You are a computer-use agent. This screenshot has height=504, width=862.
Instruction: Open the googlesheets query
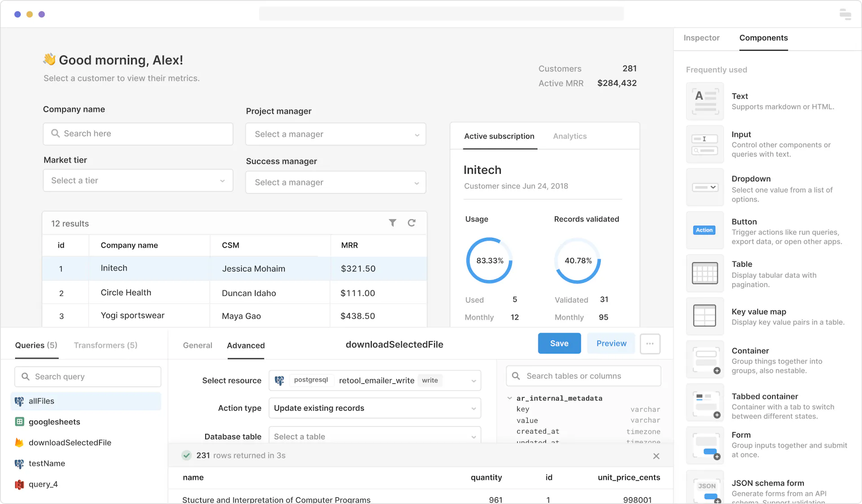tap(54, 422)
